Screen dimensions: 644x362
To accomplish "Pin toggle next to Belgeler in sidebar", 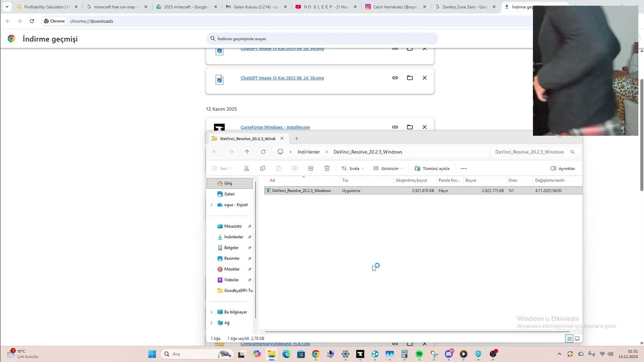I will click(x=250, y=248).
